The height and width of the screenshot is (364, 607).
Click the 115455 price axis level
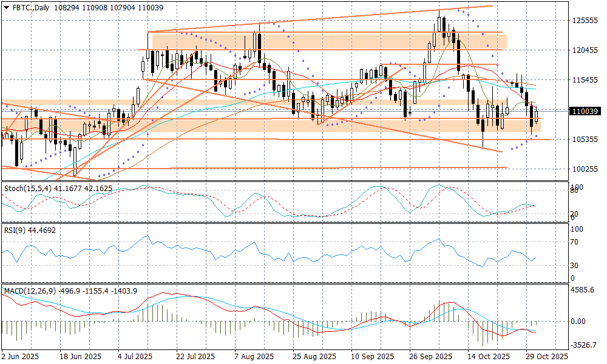[585, 80]
